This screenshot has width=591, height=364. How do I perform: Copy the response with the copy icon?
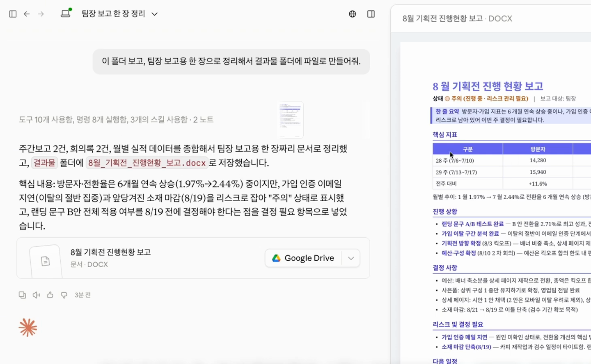click(x=22, y=295)
